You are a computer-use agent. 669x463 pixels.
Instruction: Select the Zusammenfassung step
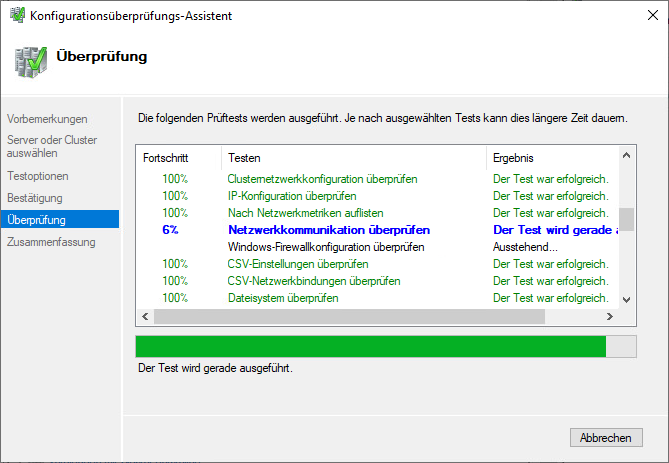click(51, 242)
